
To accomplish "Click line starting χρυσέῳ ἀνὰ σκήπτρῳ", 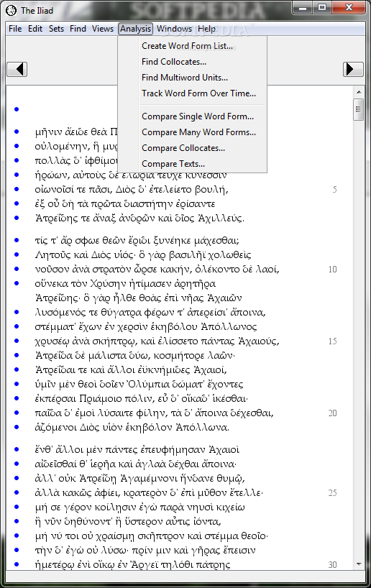I will coord(157,341).
